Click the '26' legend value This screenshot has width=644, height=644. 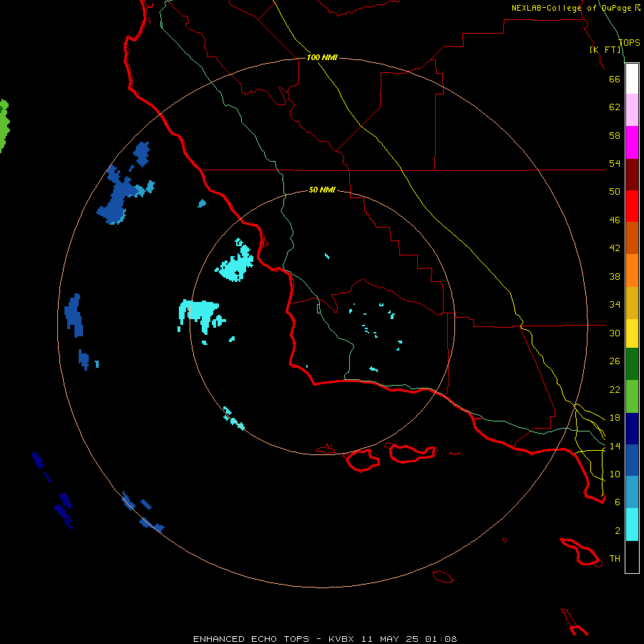click(x=615, y=361)
